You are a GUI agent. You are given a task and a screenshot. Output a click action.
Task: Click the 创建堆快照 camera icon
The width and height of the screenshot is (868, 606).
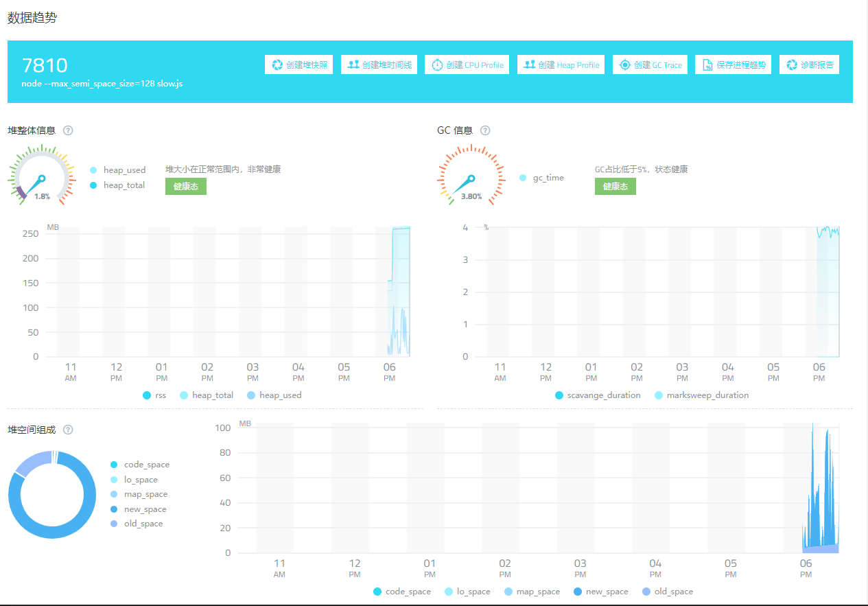[x=277, y=65]
